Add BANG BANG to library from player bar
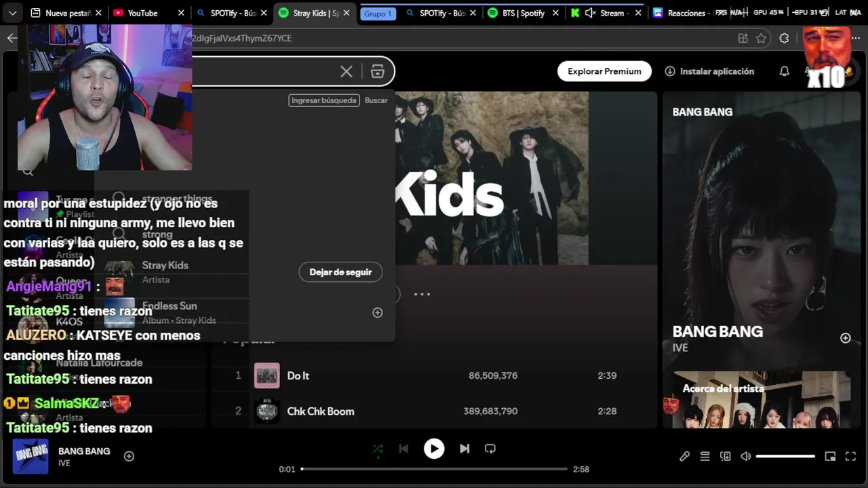868x488 pixels. pyautogui.click(x=129, y=456)
